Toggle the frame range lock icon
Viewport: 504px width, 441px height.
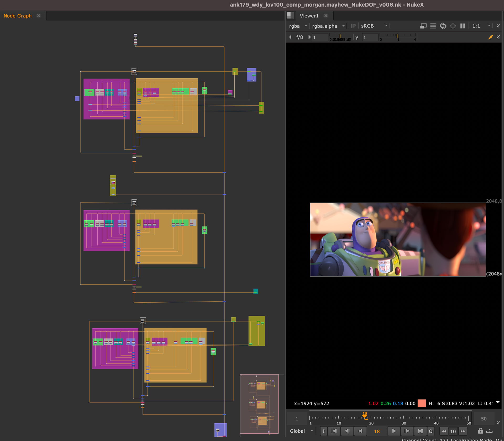480,431
